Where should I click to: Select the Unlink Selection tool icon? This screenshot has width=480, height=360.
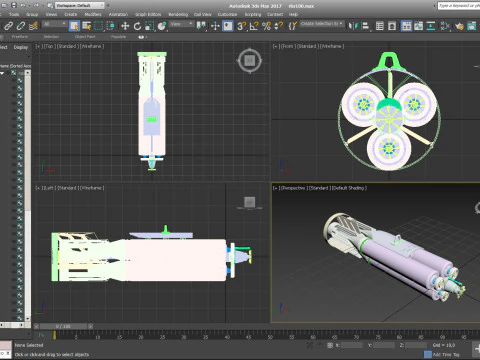pyautogui.click(x=21, y=26)
